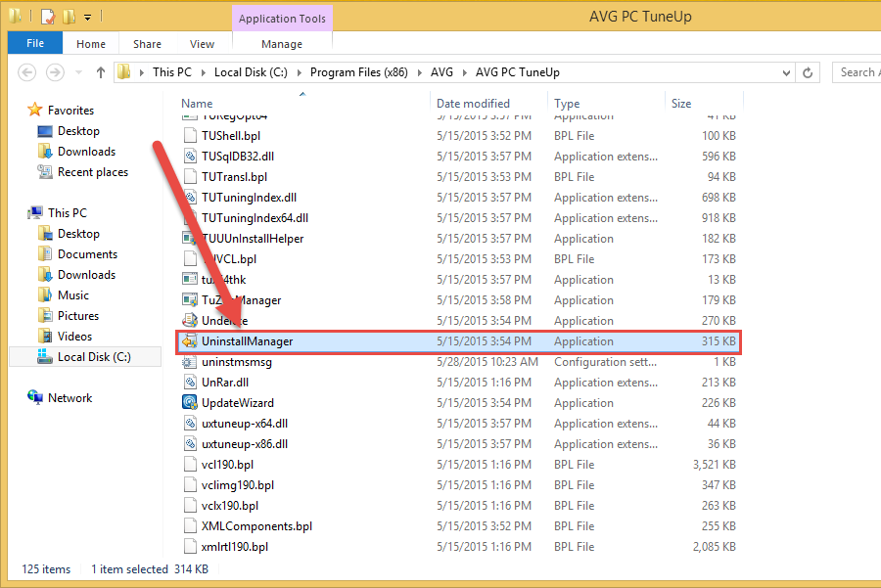Select the TUUUnInstallHelper file
The width and height of the screenshot is (881, 588).
tap(253, 239)
